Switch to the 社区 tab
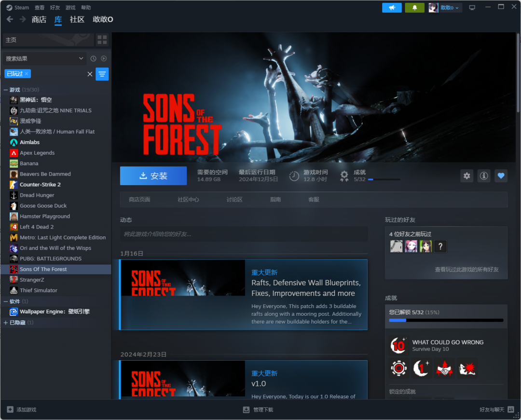 [77, 20]
